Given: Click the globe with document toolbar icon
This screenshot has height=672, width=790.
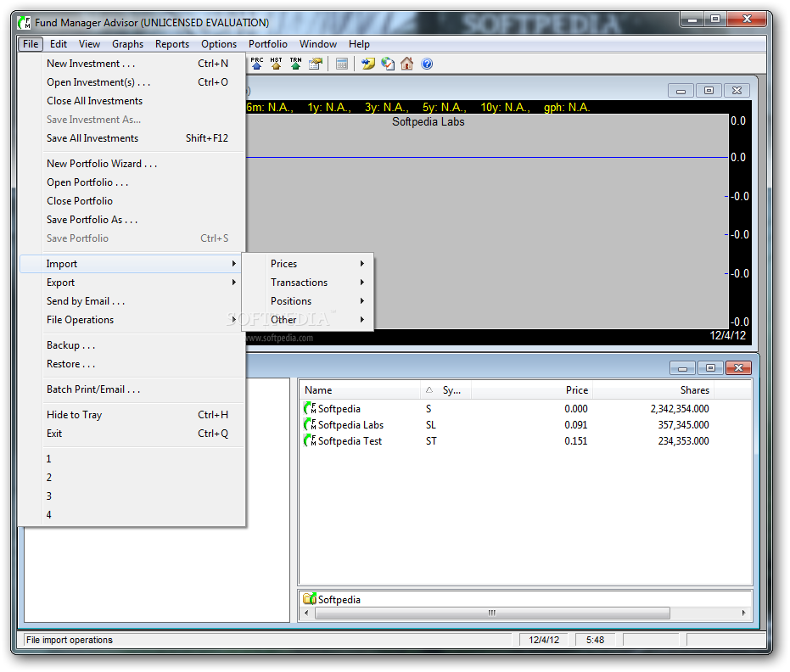Looking at the screenshot, I should (x=388, y=64).
